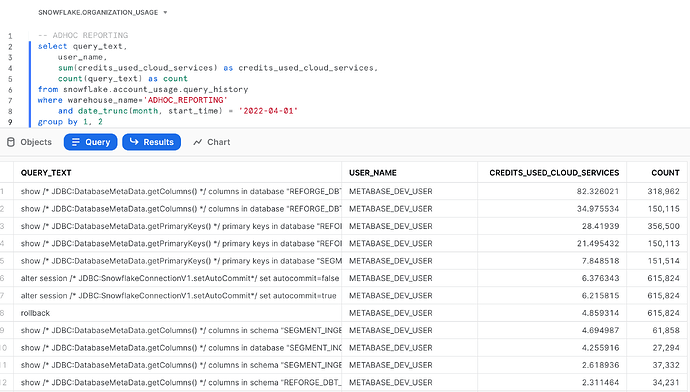Toggle the Query pane button

(91, 142)
